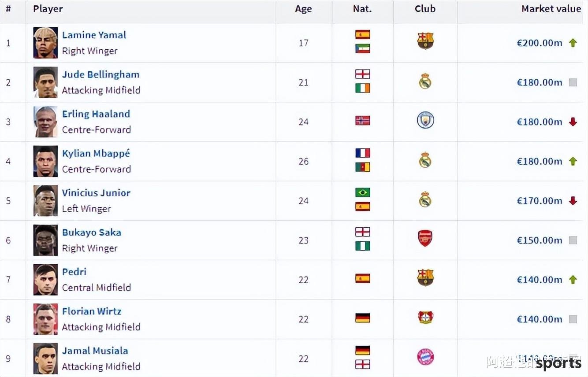588x377 pixels.
Task: Click Bukayo Saka's portrait thumbnail
Action: point(45,240)
